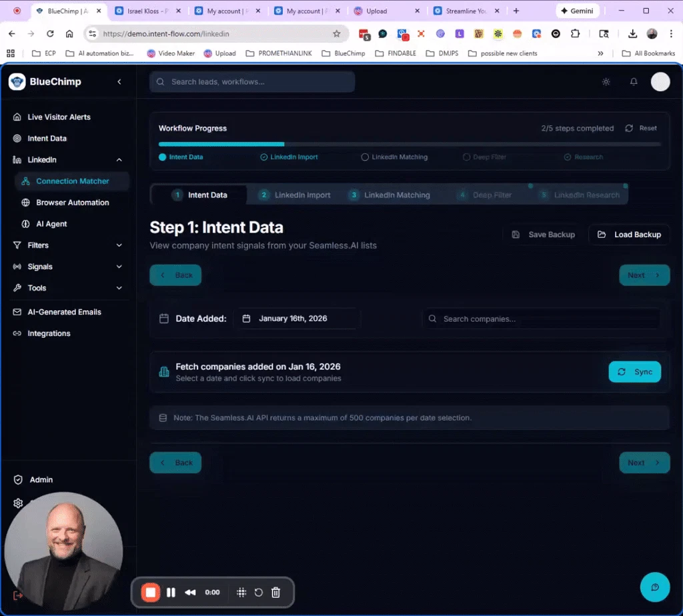Click Load Backup button
Screen dimensions: 683x616
pyautogui.click(x=629, y=235)
